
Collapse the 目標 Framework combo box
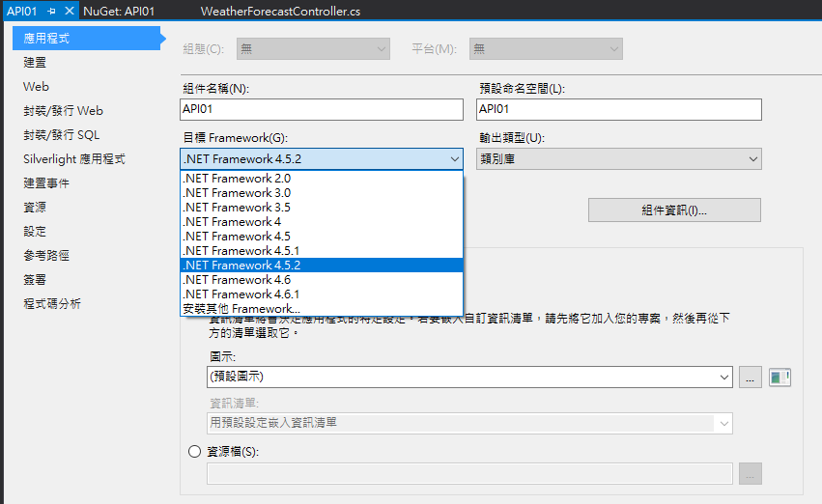pyautogui.click(x=322, y=158)
